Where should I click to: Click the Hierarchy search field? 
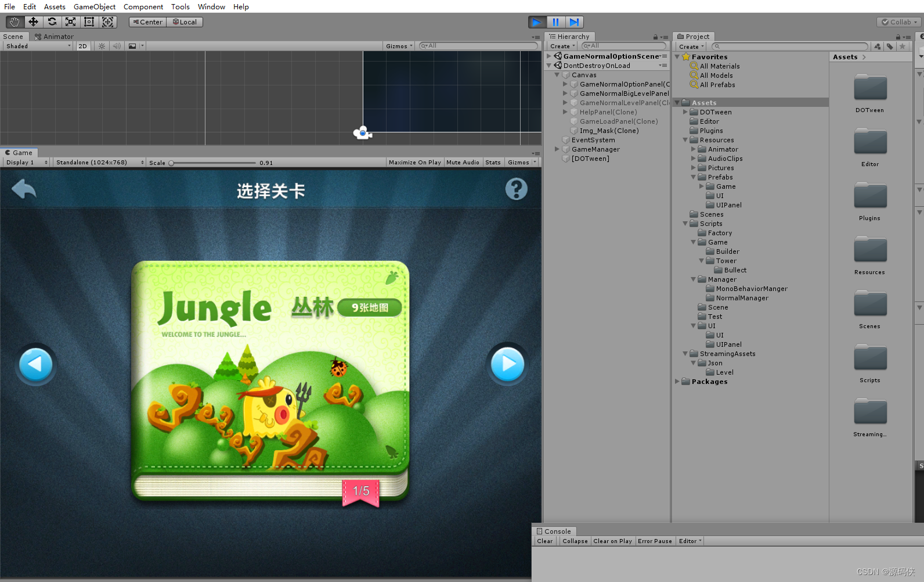point(624,46)
